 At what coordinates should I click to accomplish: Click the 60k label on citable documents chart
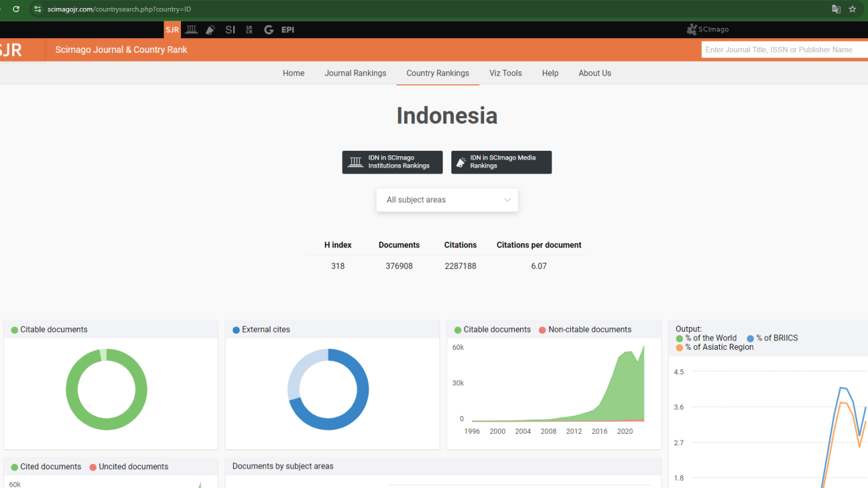pyautogui.click(x=458, y=348)
